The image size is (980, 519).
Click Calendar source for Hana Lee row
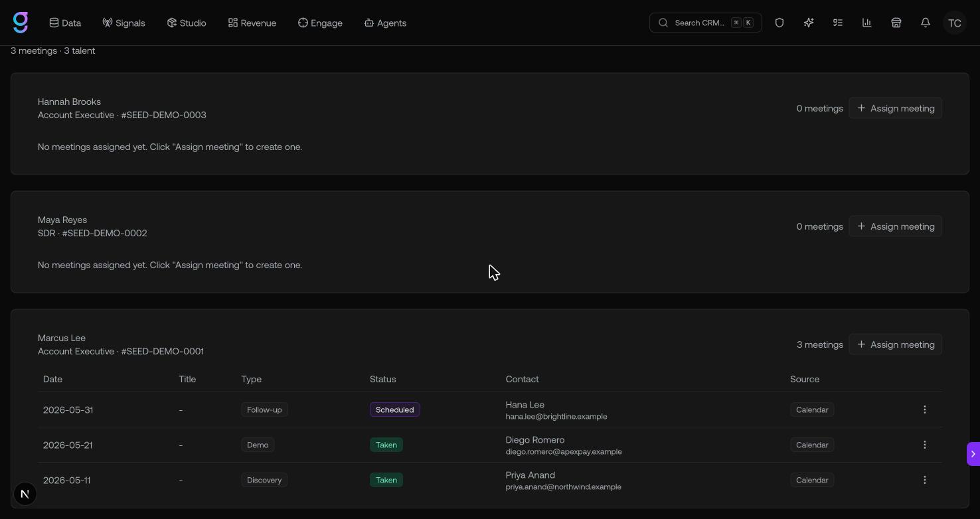812,409
